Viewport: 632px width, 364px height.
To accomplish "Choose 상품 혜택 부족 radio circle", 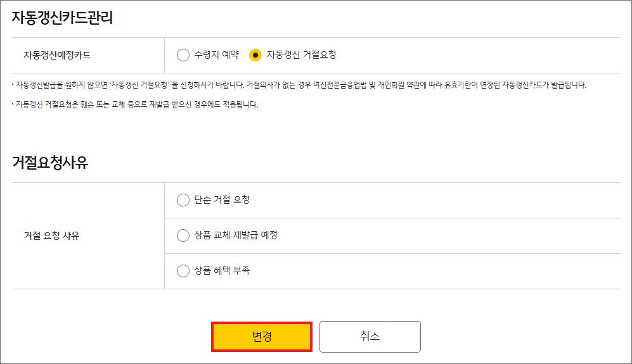I will click(183, 271).
